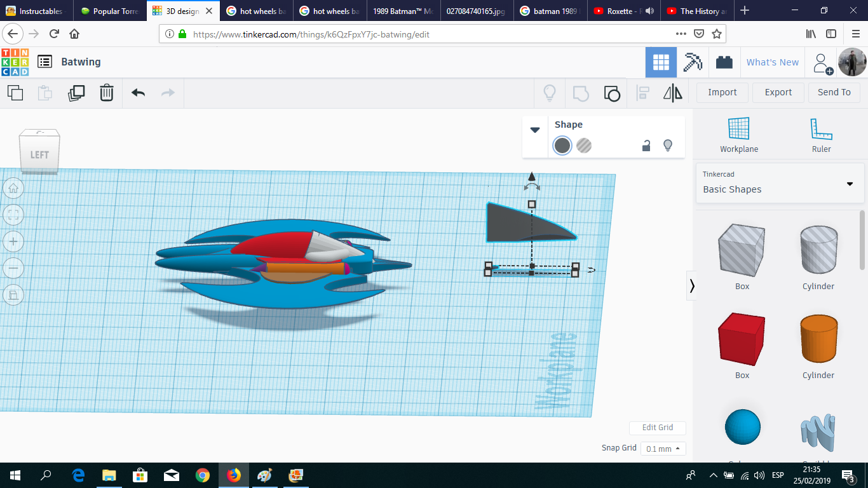Redo the undone action
The height and width of the screenshot is (488, 868).
(168, 93)
